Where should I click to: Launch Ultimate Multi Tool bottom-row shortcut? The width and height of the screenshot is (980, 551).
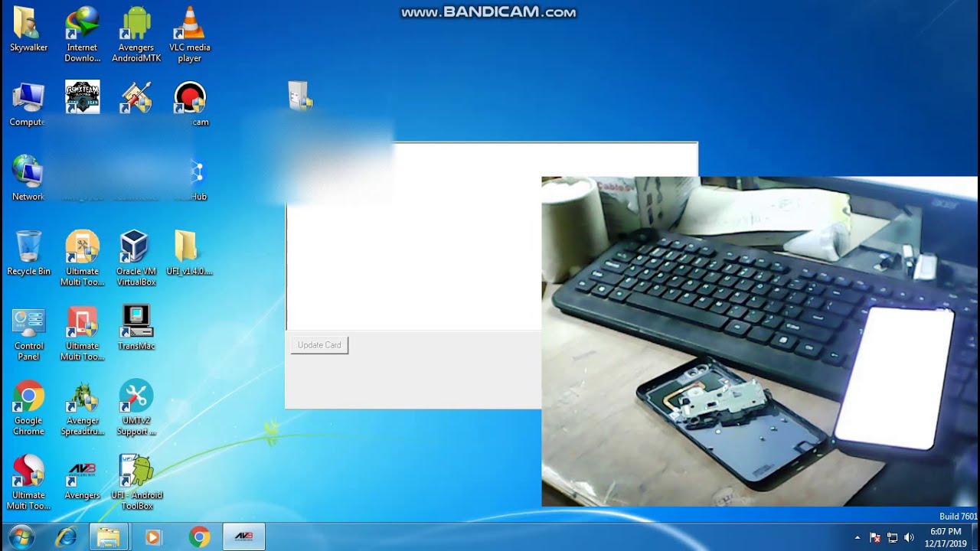pos(28,482)
